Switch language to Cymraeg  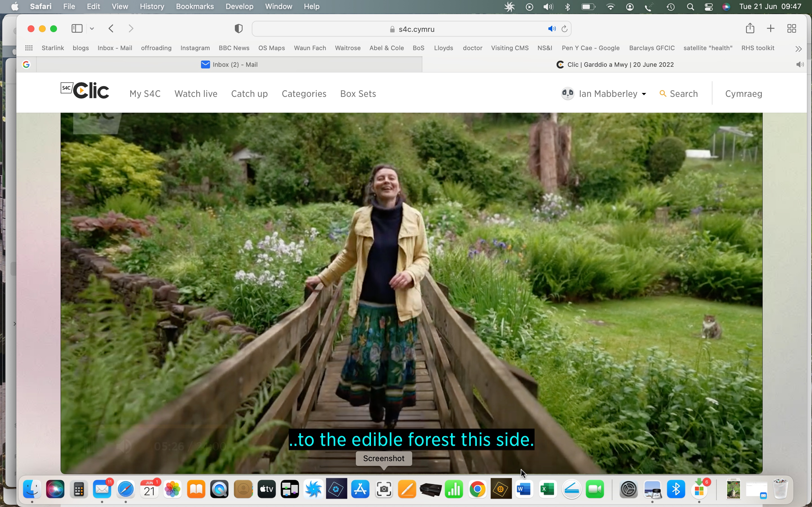click(743, 94)
